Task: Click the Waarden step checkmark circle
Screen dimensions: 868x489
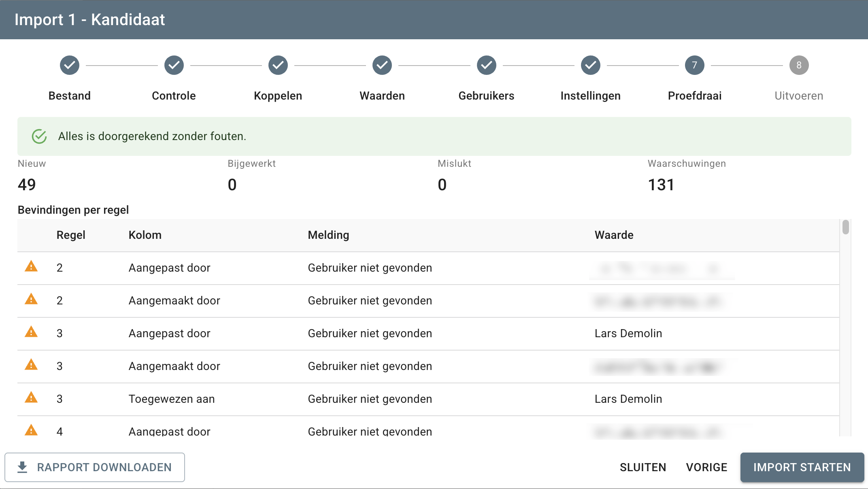Action: (x=382, y=65)
